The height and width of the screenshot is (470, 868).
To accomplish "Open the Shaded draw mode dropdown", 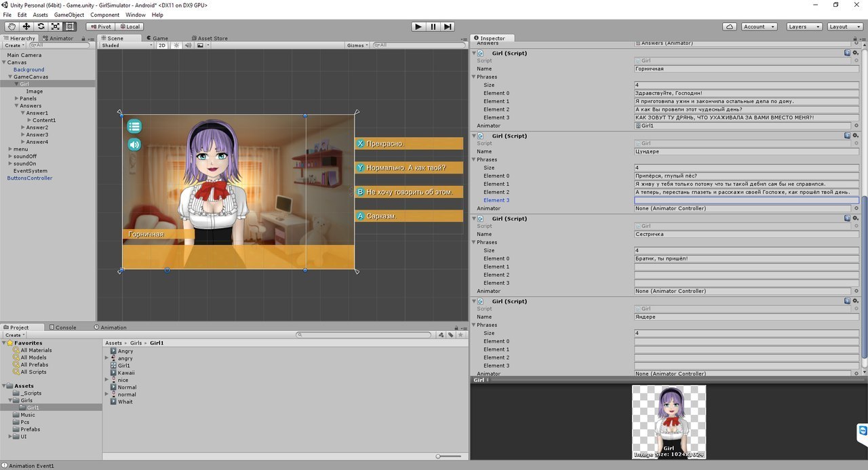I will click(x=127, y=45).
